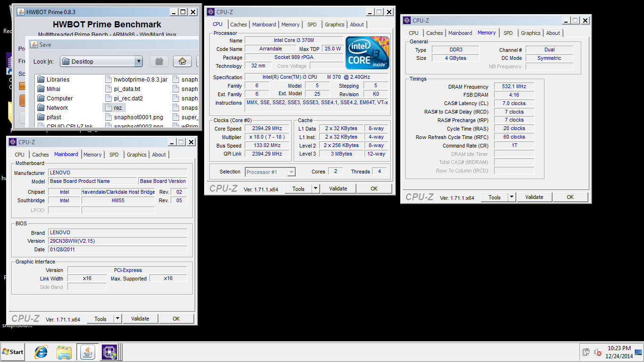
Task: Click Tools button in Mainboard window
Action: pyautogui.click(x=100, y=319)
